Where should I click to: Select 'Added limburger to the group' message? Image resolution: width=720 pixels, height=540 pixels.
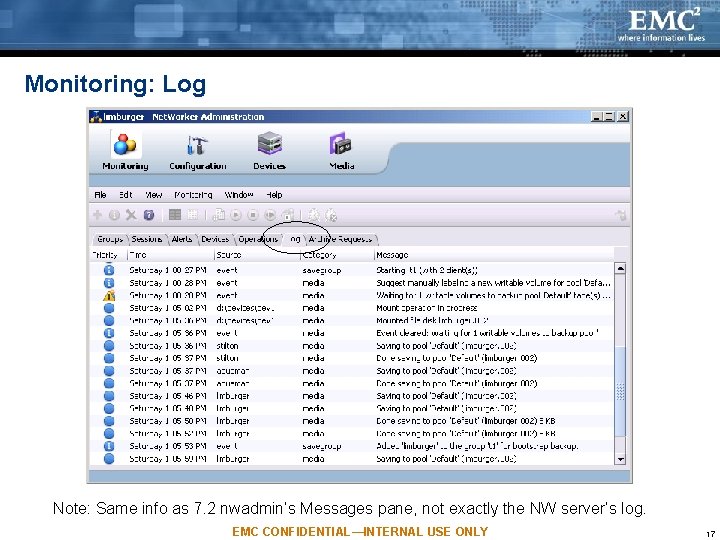pos(477,446)
